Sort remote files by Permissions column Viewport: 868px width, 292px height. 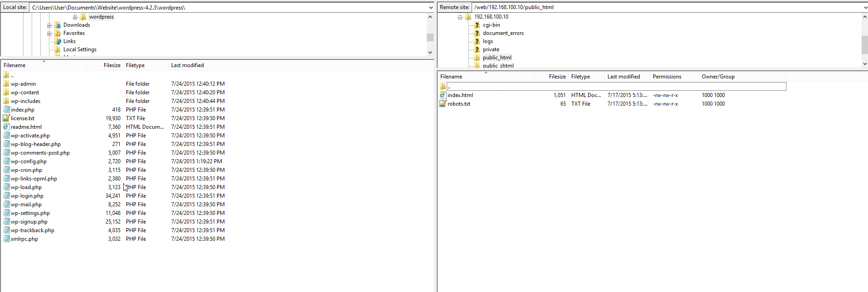[674, 77]
